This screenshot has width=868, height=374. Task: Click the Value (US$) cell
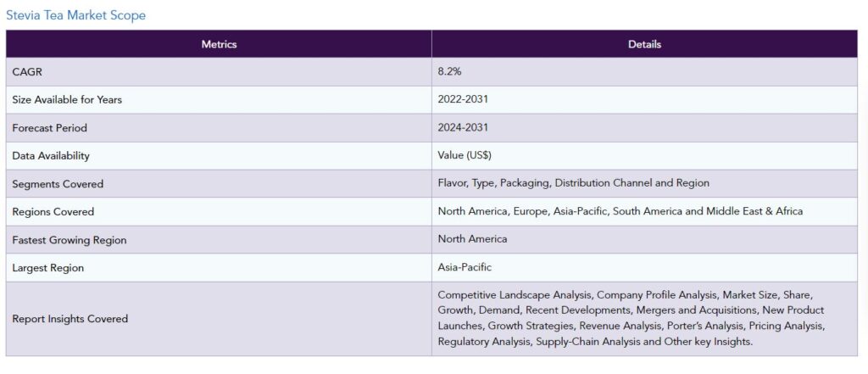(465, 156)
